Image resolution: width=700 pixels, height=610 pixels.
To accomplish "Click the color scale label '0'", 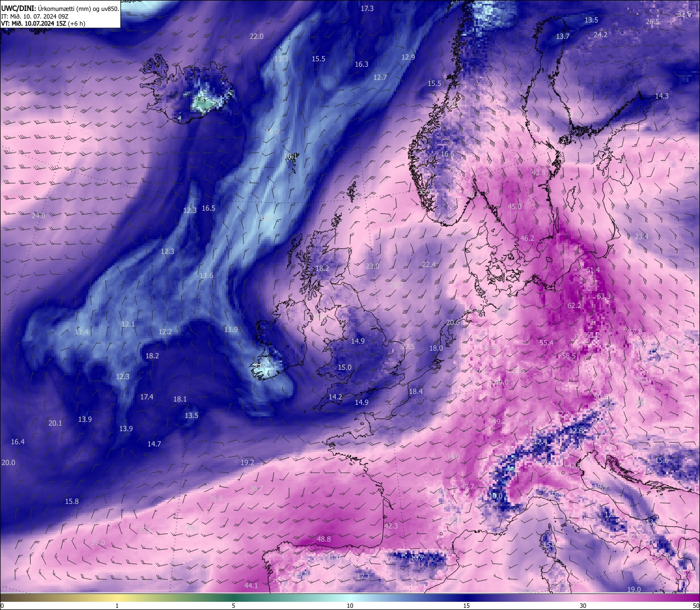I will point(2,606).
